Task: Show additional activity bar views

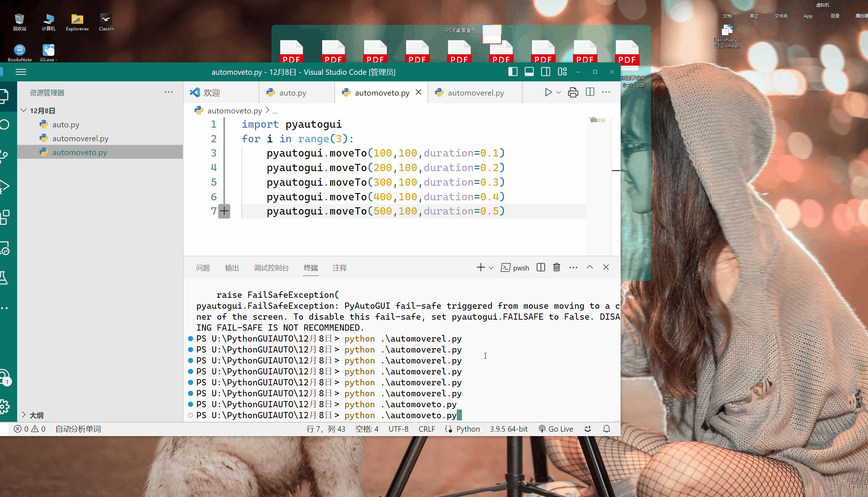Action: pos(4,308)
